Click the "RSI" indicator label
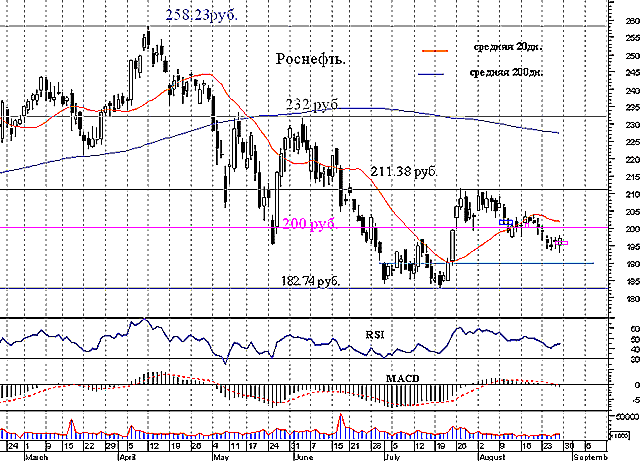Screen dimensions: 643x462 pyautogui.click(x=375, y=335)
